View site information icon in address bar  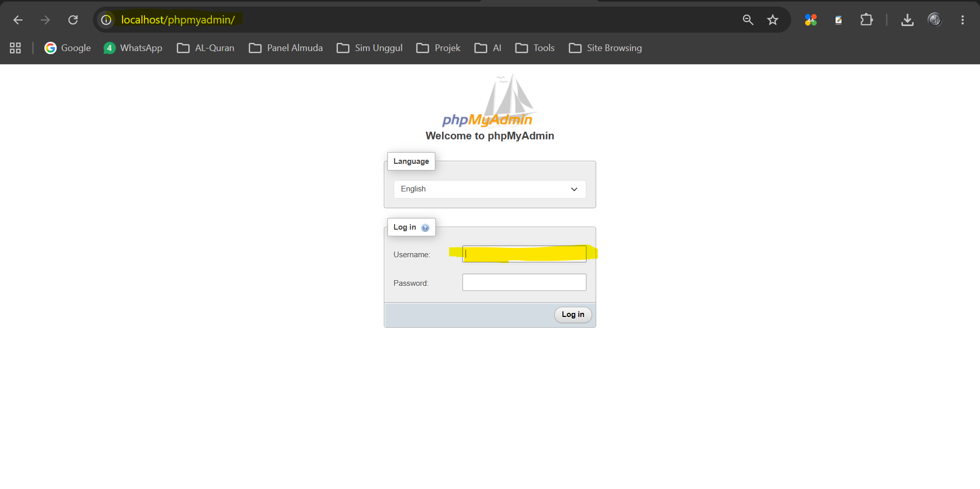point(106,20)
